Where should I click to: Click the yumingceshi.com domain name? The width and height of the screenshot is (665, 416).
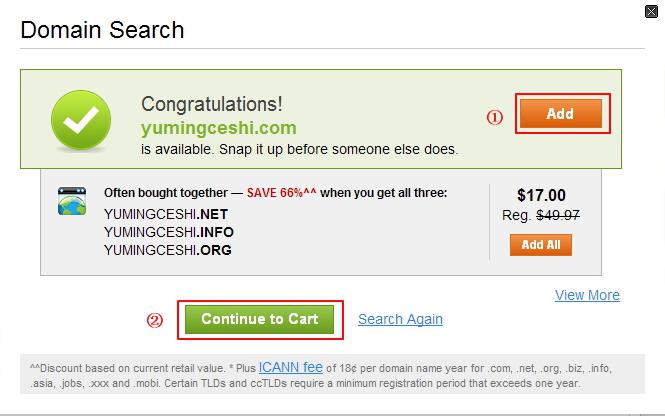click(219, 127)
